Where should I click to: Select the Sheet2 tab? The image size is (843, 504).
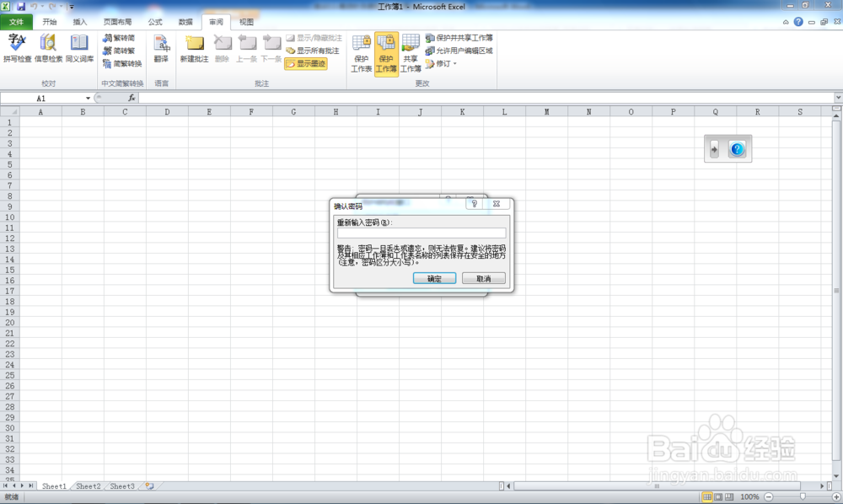tap(89, 486)
